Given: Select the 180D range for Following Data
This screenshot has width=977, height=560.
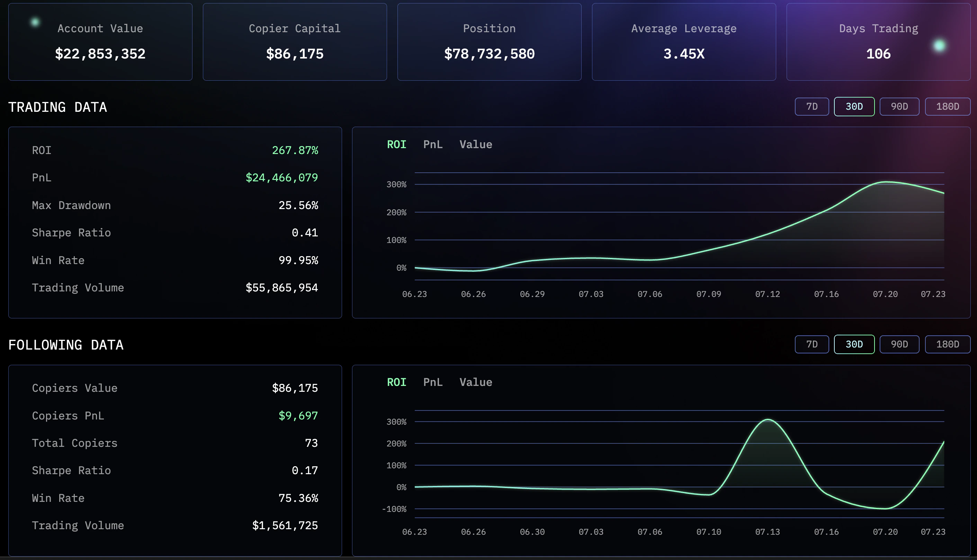Looking at the screenshot, I should 947,344.
